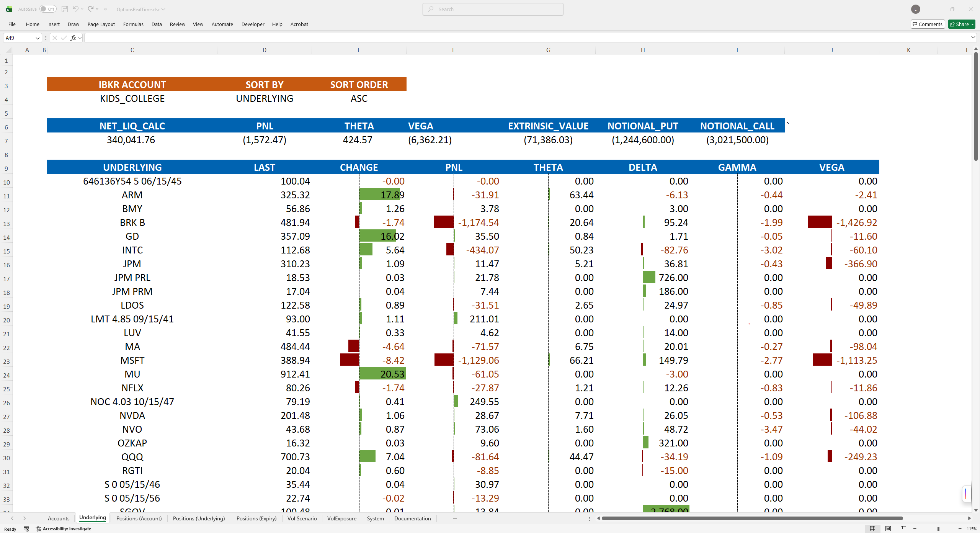The width and height of the screenshot is (980, 533).
Task: Open the Insert ribbon tab
Action: [x=54, y=24]
